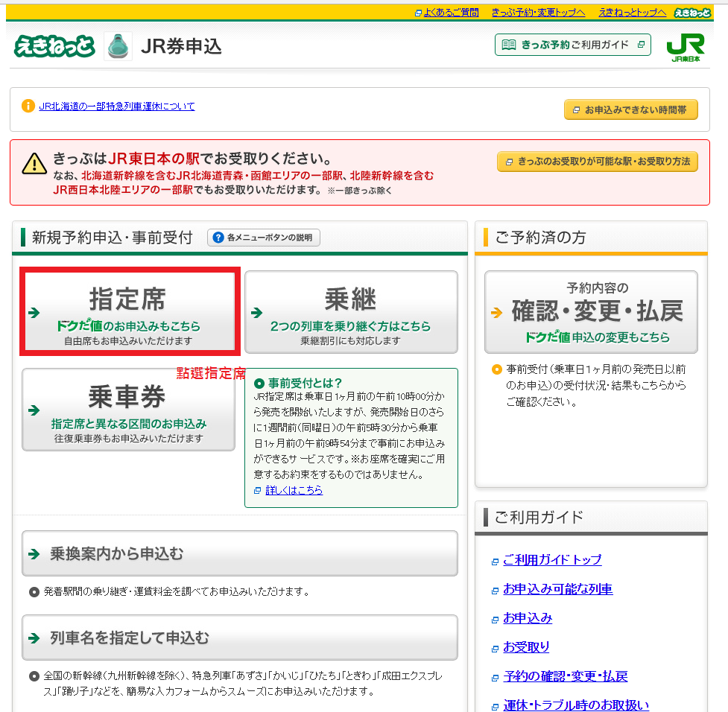Click the small えきねっと badge in yellow bar

[x=692, y=13]
